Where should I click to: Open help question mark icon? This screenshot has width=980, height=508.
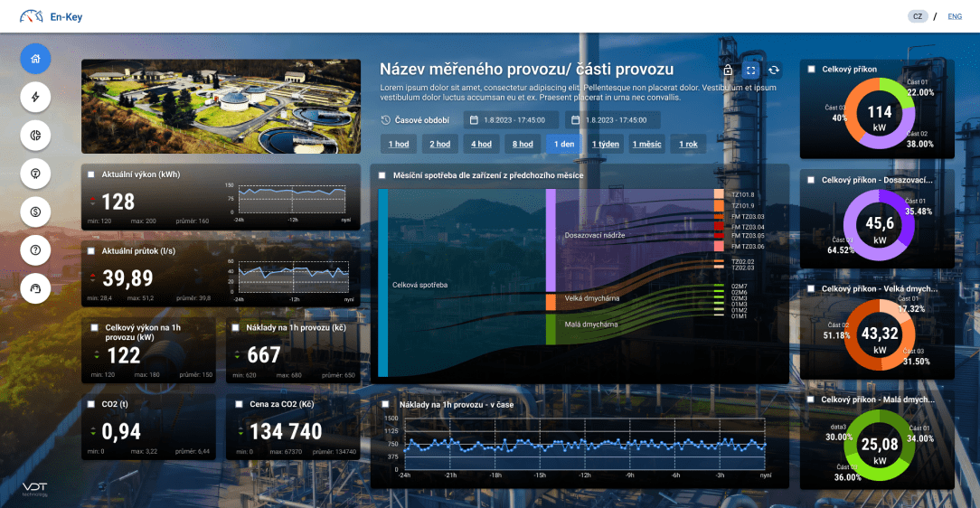pos(35,249)
